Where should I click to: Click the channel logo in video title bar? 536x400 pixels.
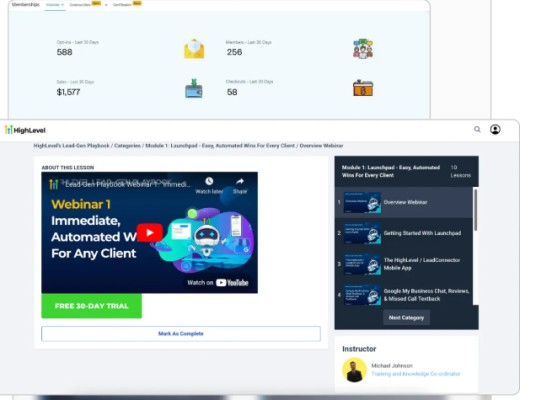[54, 184]
